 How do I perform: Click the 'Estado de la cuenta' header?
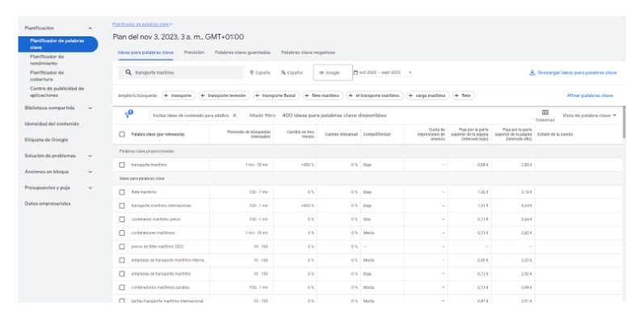(x=555, y=134)
